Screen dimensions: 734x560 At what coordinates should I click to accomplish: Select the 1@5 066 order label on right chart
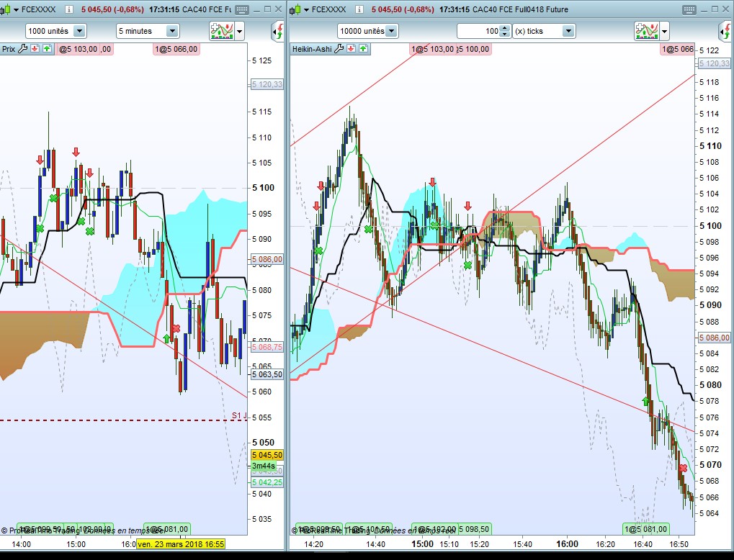[678, 49]
